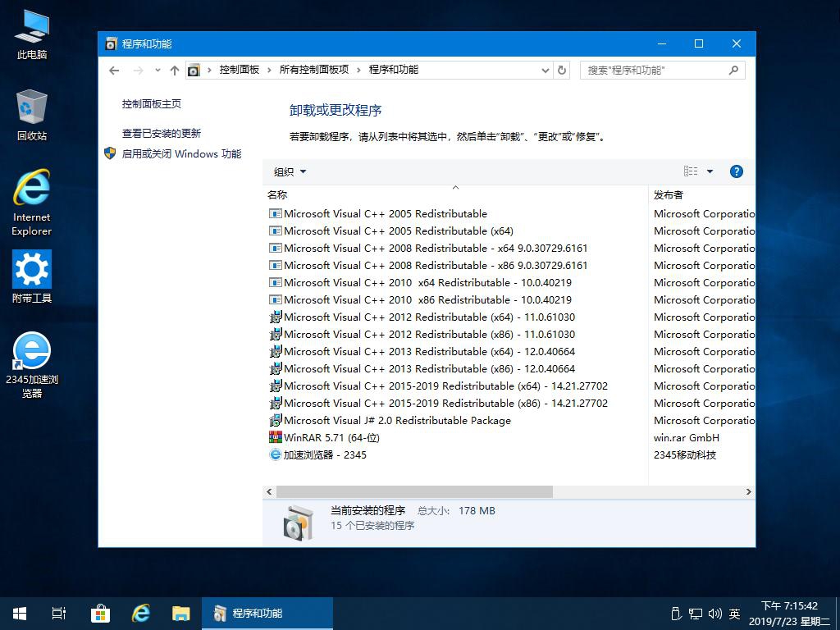Click the blue help question mark icon
Viewport: 840px width, 630px height.
[736, 171]
